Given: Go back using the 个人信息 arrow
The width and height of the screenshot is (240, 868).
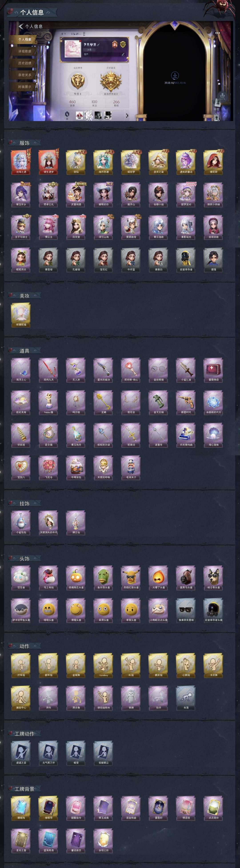Looking at the screenshot, I should pyautogui.click(x=21, y=26).
